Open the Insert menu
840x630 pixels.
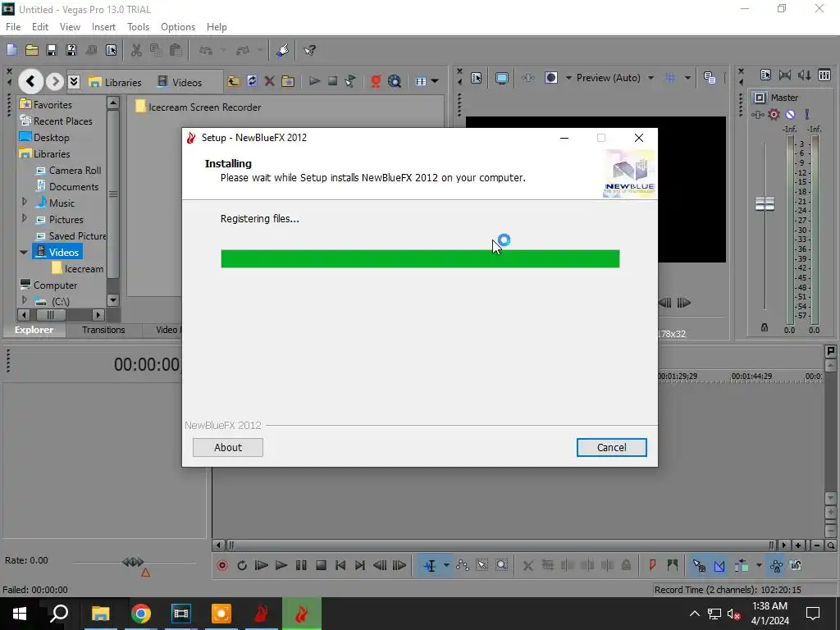103,27
